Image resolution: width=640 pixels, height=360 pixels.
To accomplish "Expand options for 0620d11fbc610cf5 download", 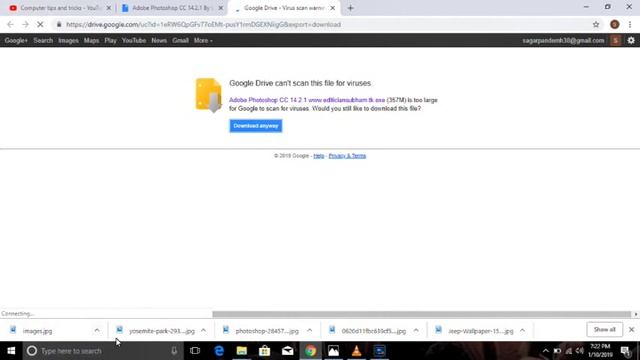I will (416, 331).
